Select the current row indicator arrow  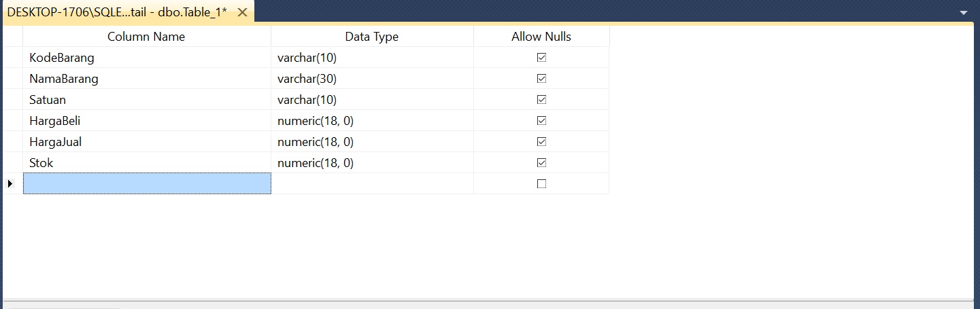10,183
